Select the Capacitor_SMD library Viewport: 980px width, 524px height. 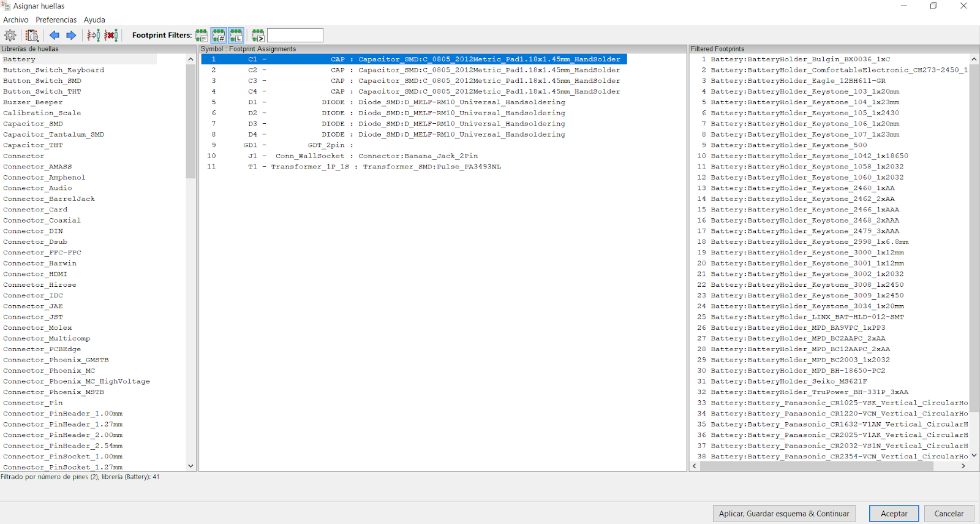(x=33, y=124)
